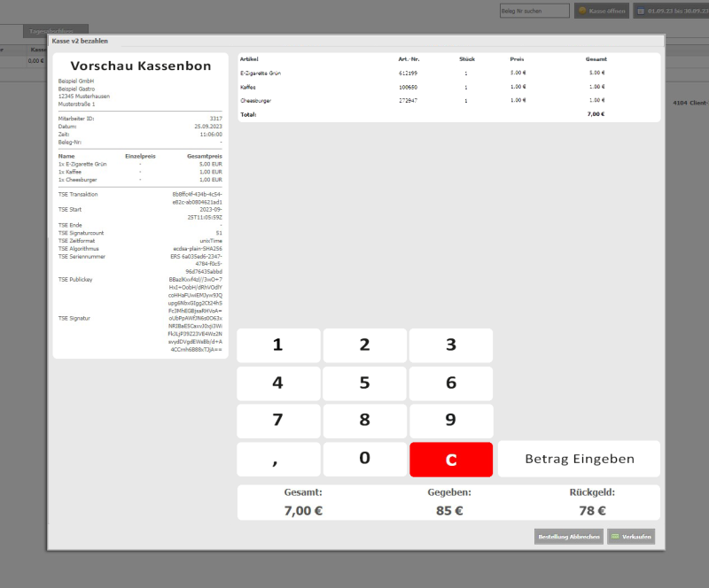Screen dimensions: 709x588
Task: Click article number 612199
Action: [408, 73]
